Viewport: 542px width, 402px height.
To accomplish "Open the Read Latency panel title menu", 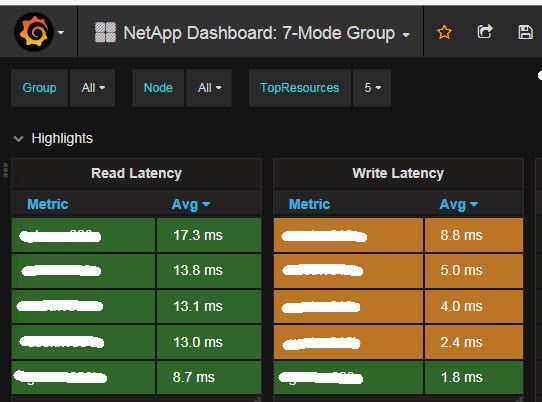I will [x=136, y=173].
